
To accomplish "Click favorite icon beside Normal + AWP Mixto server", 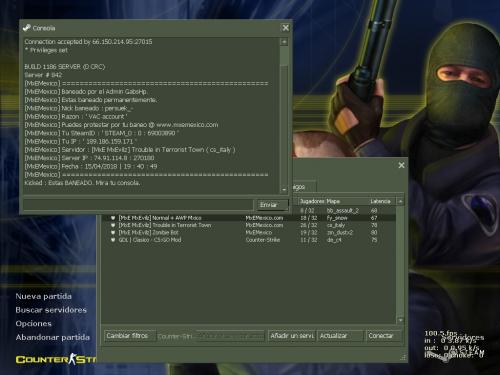I will click(113, 218).
